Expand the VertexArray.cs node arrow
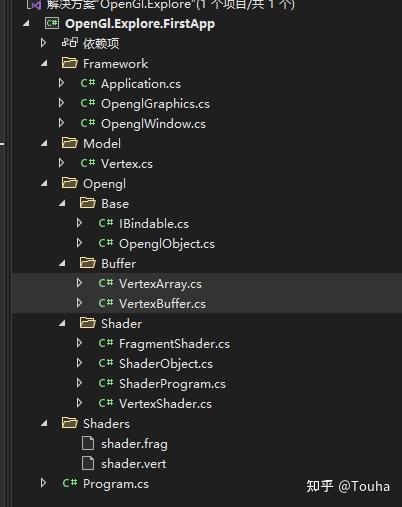The image size is (402, 507). pyautogui.click(x=79, y=283)
